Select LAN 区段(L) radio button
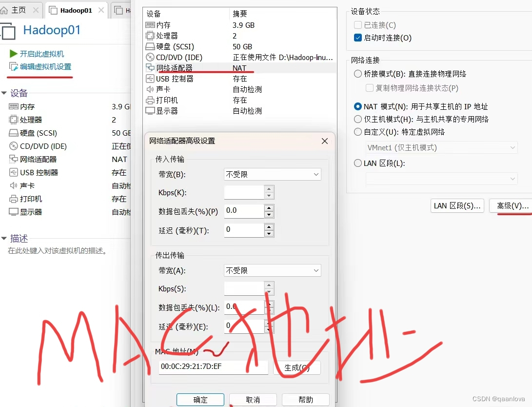This screenshot has width=532, height=407. 357,163
